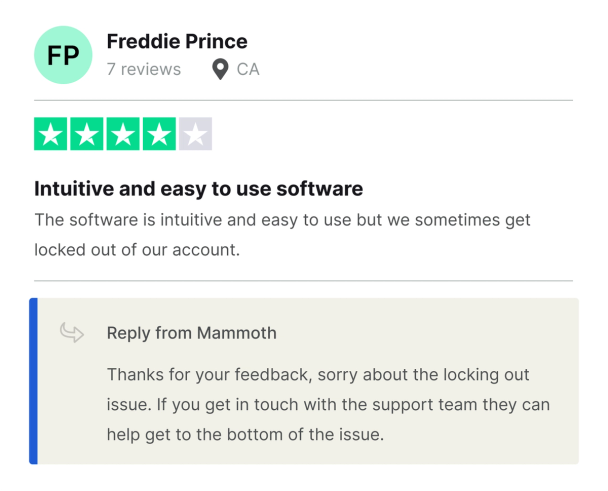Image resolution: width=608 pixels, height=491 pixels.
Task: Click the word 'Mammoth' in the reply header
Action: click(238, 333)
